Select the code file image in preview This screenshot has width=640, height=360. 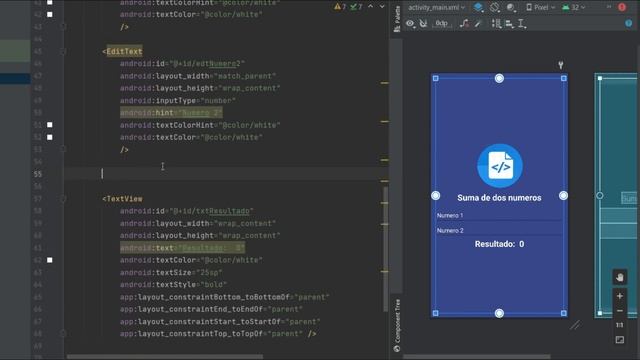tap(500, 166)
